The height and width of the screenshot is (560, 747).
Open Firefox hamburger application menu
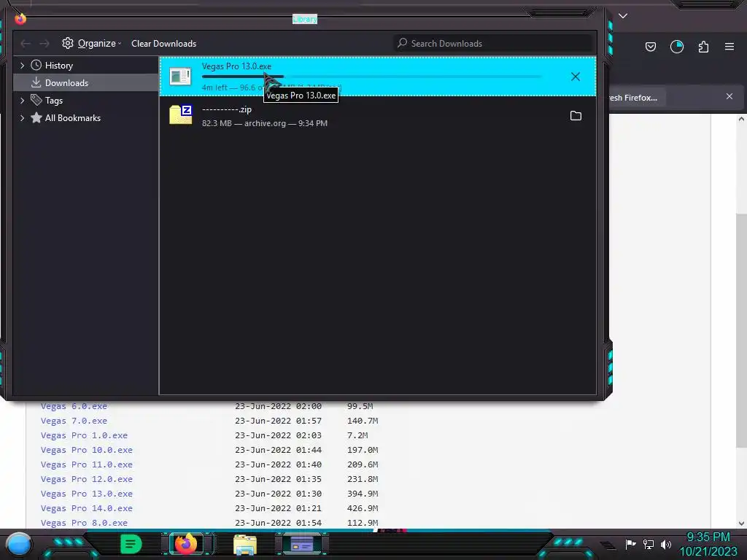[x=729, y=47]
